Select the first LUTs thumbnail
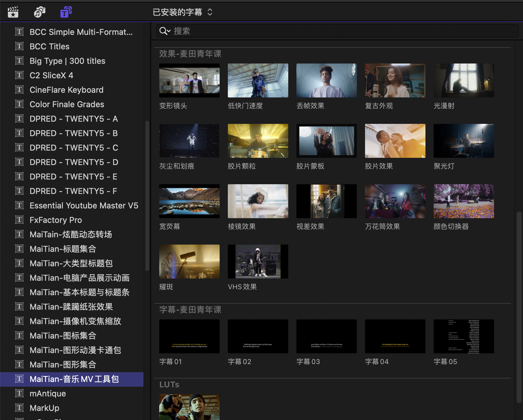This screenshot has width=523, height=420. pos(189,407)
